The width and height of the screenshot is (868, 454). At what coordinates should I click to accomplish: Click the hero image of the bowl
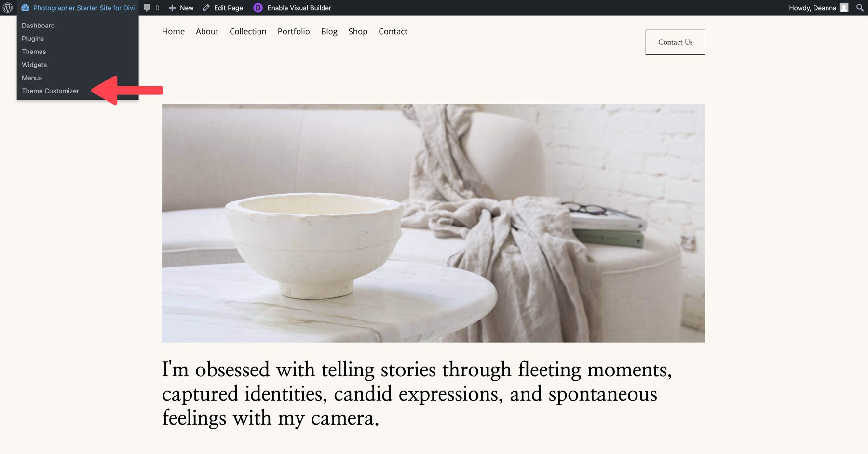tap(433, 223)
